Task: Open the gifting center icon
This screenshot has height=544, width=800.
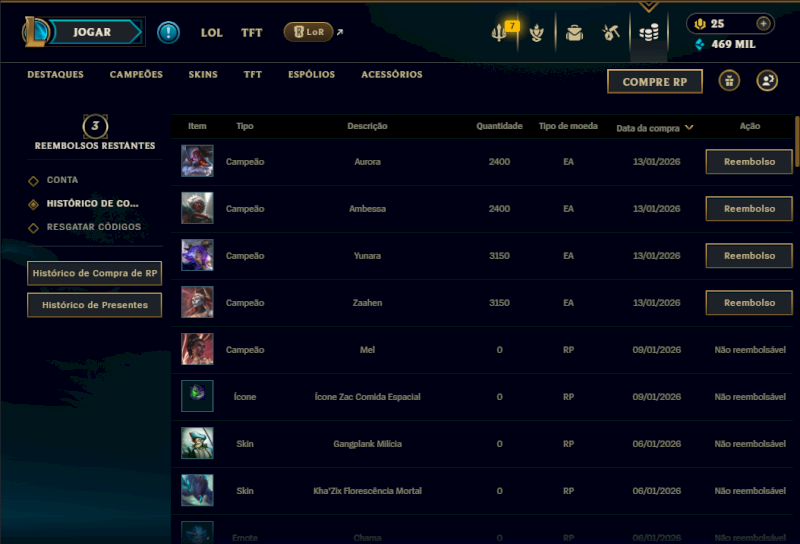Action: pos(730,81)
